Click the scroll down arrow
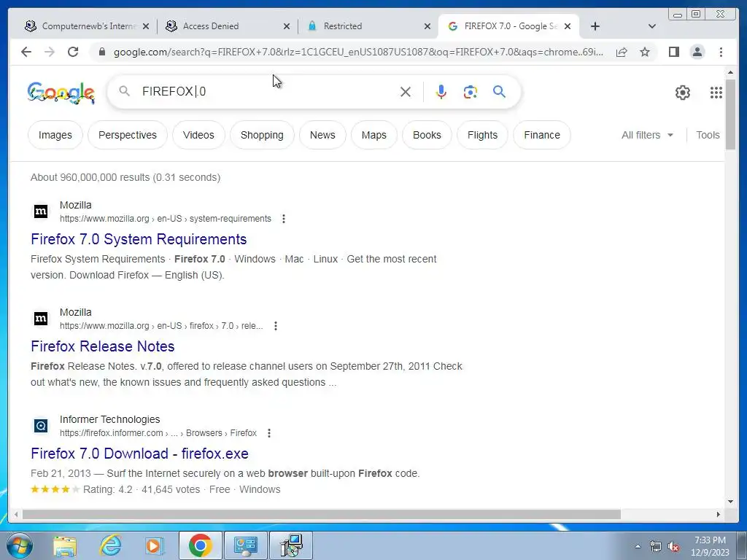 click(x=730, y=502)
